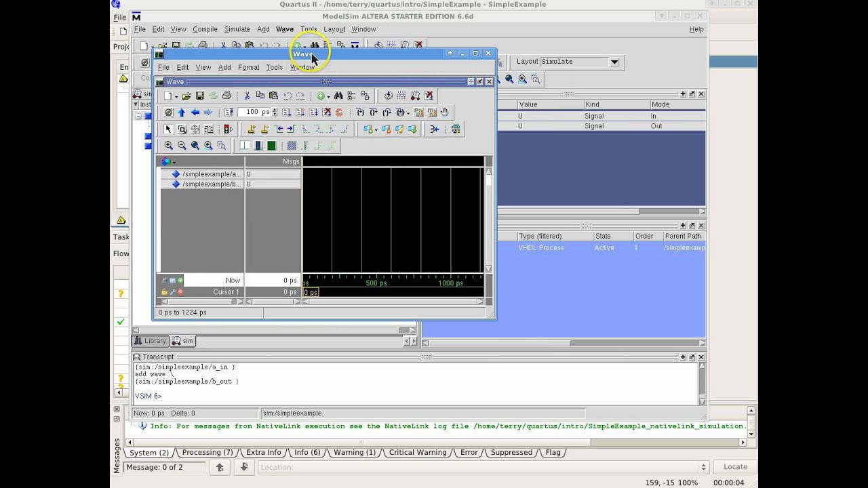868x488 pixels.
Task: Click the Paste clipboard icon in Wave toolbar
Action: pyautogui.click(x=273, y=96)
